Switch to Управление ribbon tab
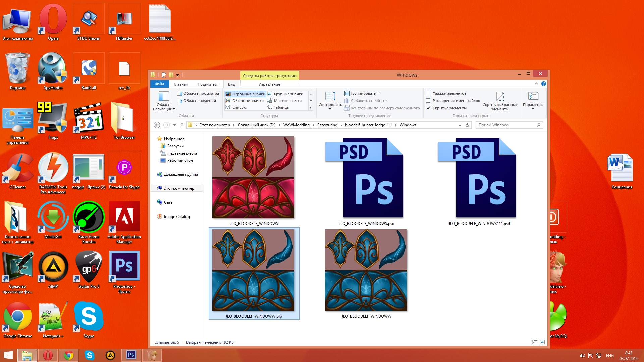644x362 pixels. click(269, 84)
